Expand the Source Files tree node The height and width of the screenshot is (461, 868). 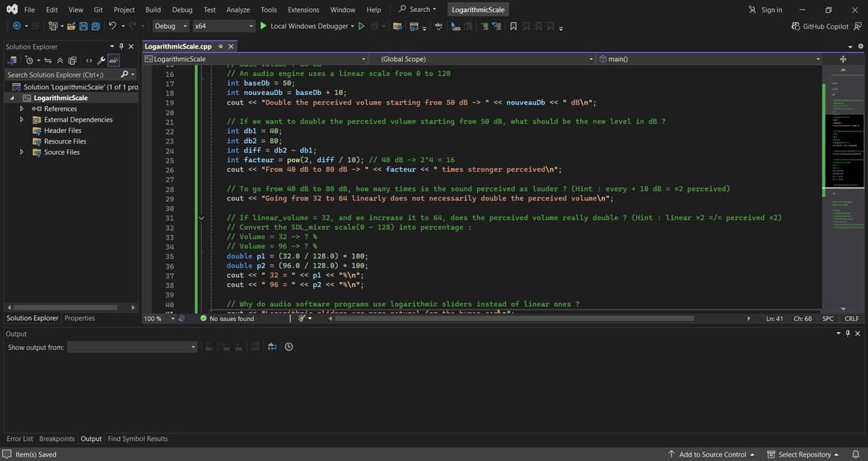click(21, 152)
